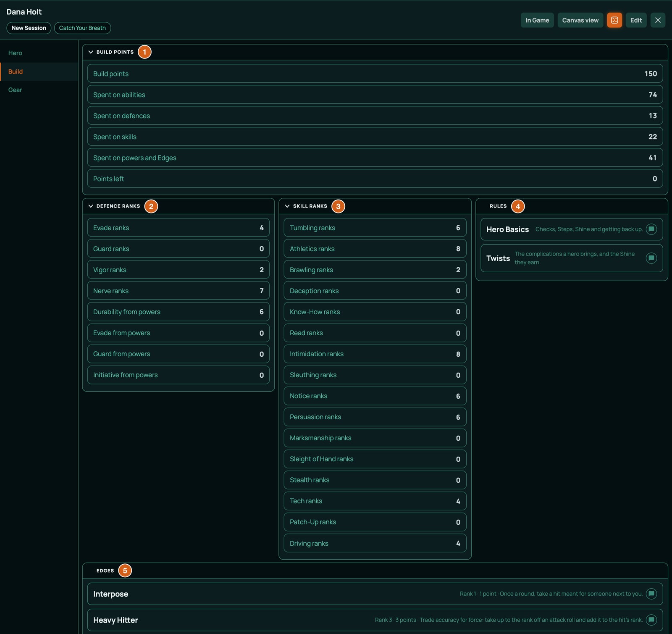This screenshot has width=672, height=634.
Task: Click the Points left row
Action: pos(375,179)
